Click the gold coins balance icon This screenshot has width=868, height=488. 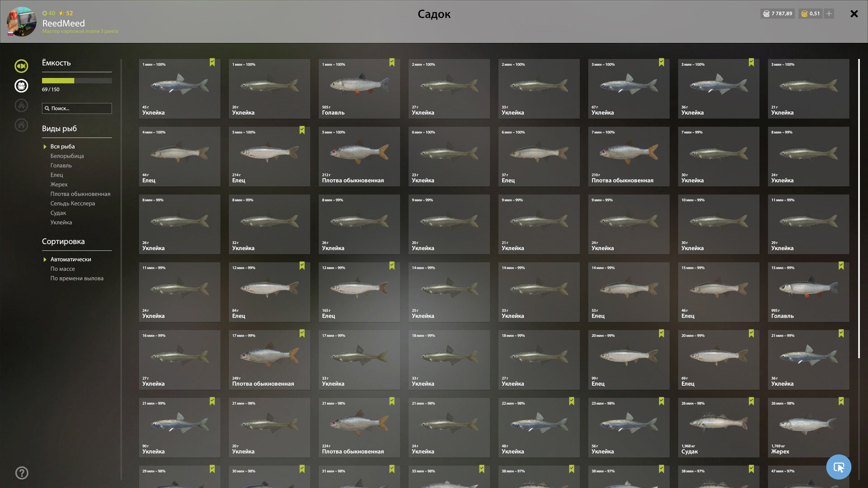tap(804, 14)
